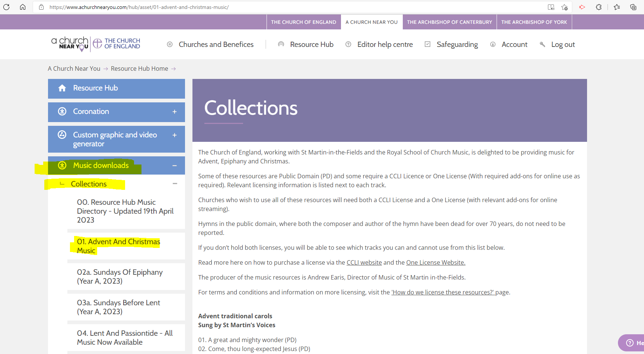
Task: Open the Resource Hub home icon in sidebar
Action: [62, 88]
